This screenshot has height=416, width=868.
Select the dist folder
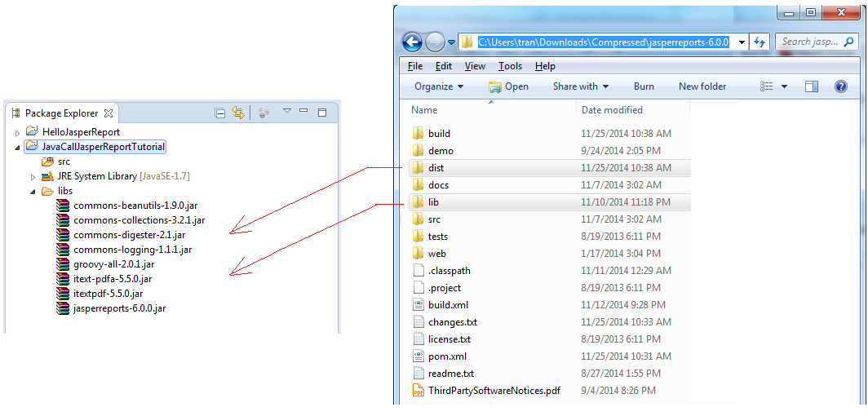point(550,167)
